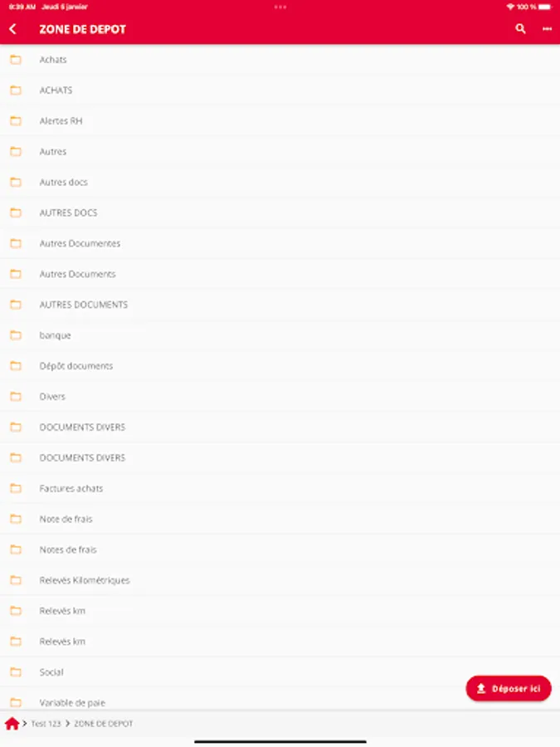Tap the multitasking dots at top center
Viewport: 560px width, 747px height.
pos(280,7)
